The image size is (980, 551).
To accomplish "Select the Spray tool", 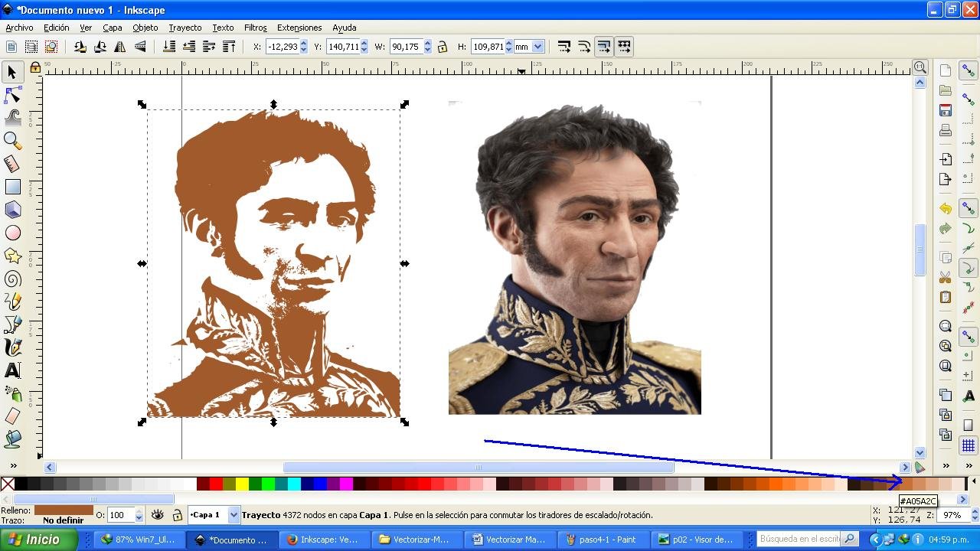I will 12,393.
